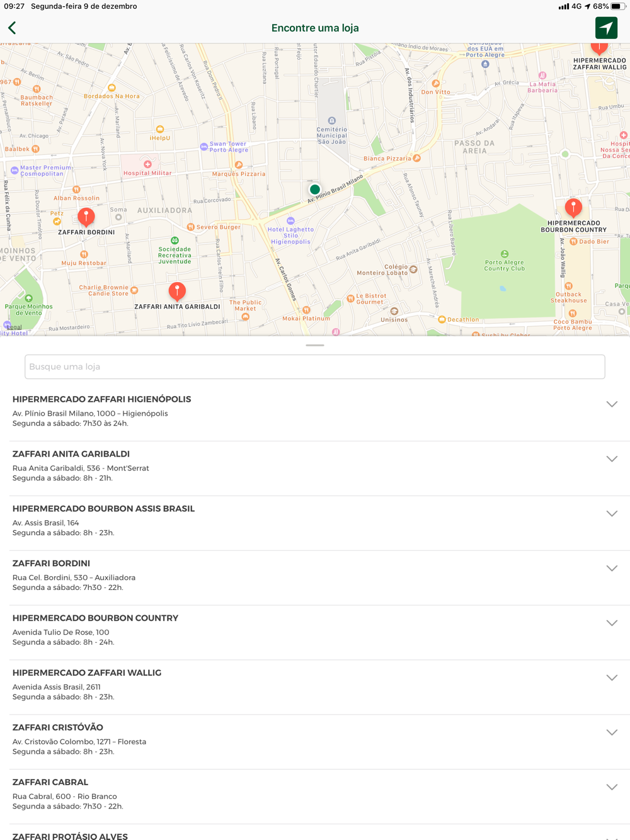Select the Zaffari Bordini list title

[x=51, y=564]
